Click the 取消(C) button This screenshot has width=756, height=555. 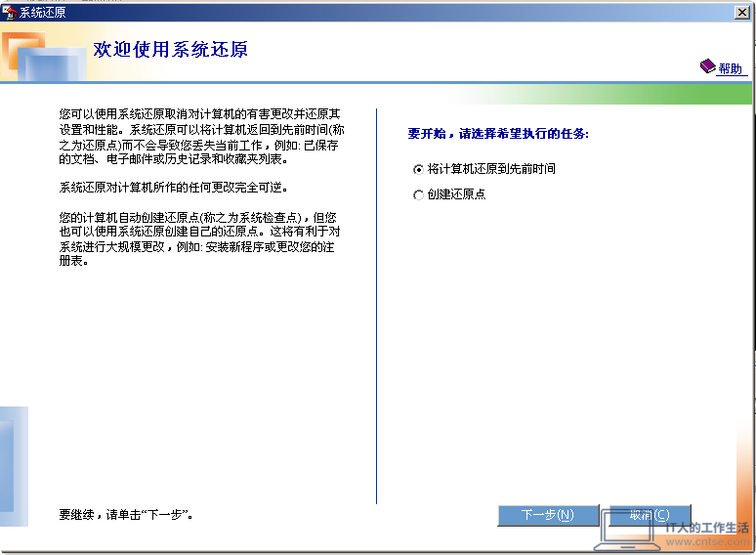650,515
